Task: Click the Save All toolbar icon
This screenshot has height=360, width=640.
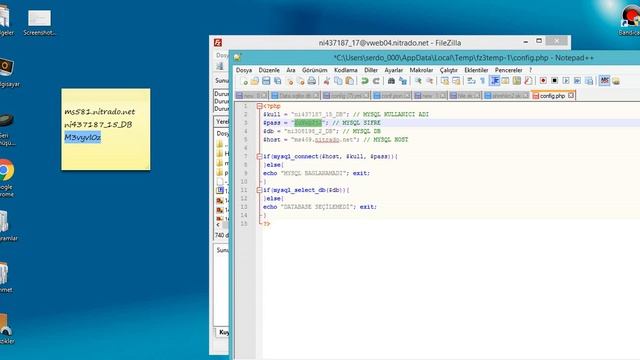Action: [278, 81]
